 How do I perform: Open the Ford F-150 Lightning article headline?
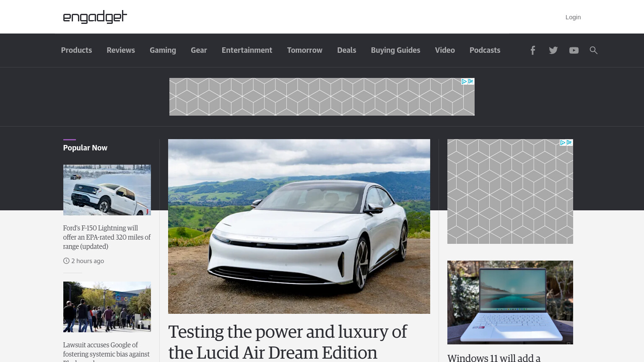tap(107, 237)
